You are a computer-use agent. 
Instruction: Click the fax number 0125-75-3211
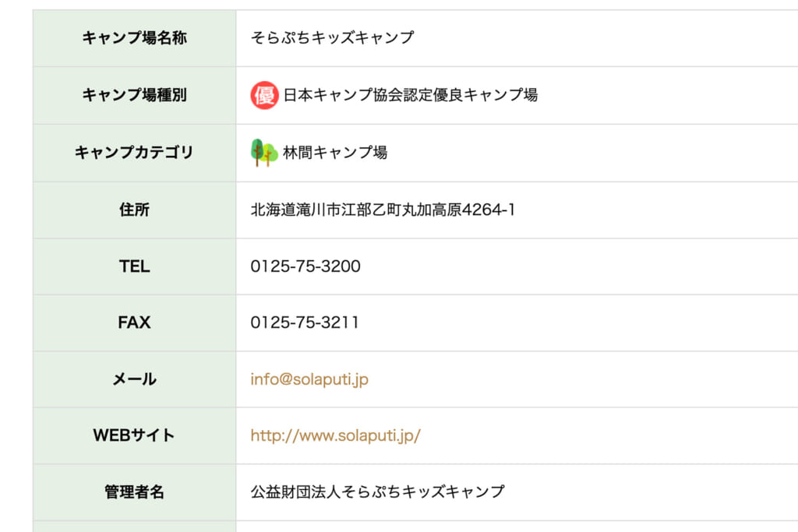pos(305,322)
